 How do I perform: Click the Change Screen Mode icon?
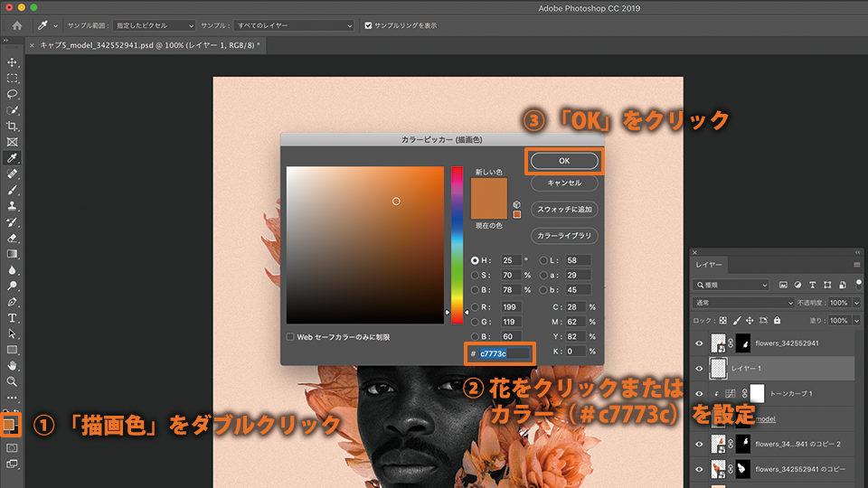click(x=12, y=465)
